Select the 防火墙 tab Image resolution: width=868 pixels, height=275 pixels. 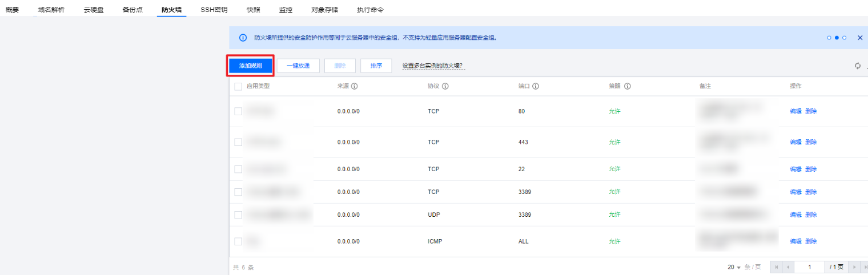point(171,10)
